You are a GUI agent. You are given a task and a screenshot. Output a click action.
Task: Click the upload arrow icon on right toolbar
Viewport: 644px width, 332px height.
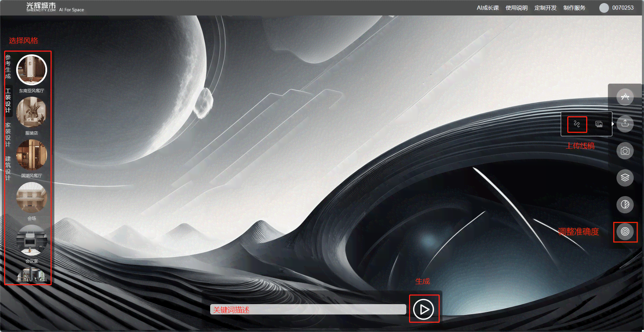click(625, 124)
